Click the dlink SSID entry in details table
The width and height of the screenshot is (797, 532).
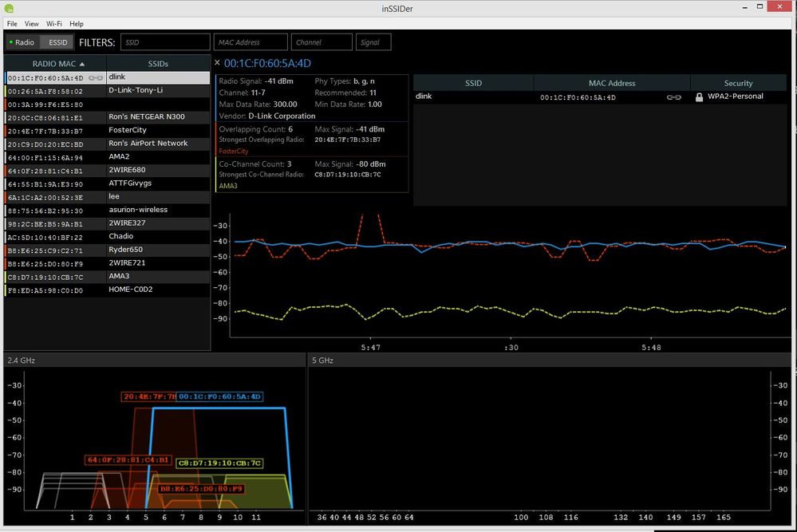pyautogui.click(x=424, y=96)
